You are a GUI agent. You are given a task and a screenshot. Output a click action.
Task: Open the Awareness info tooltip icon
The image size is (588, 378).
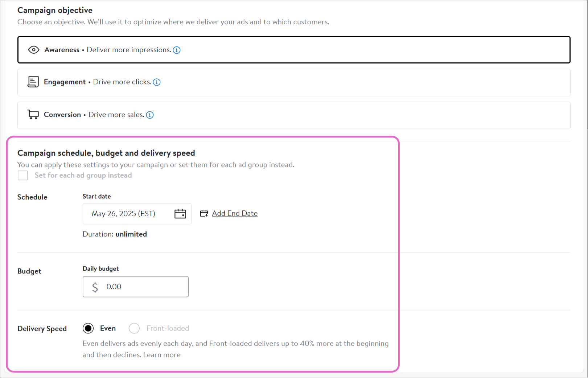(177, 50)
